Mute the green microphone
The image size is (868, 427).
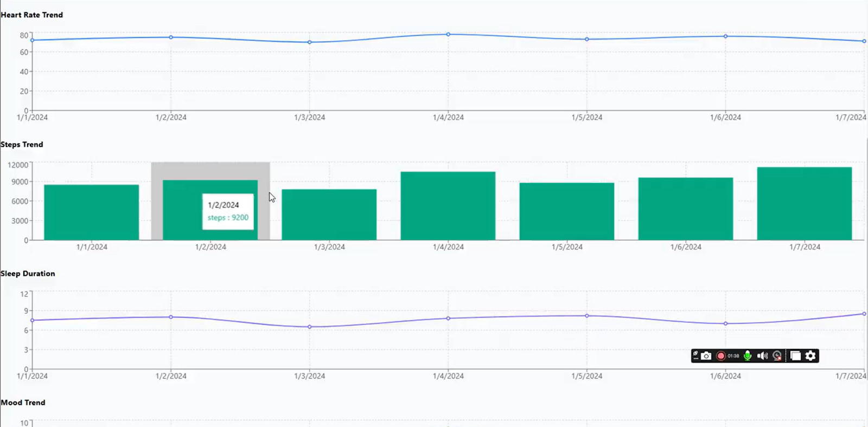(748, 356)
